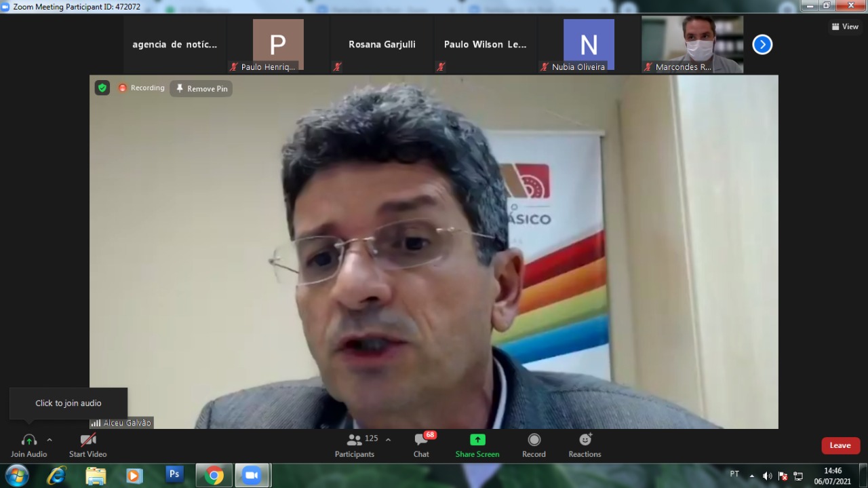
Task: Expand the Participants options chevron
Action: (388, 440)
